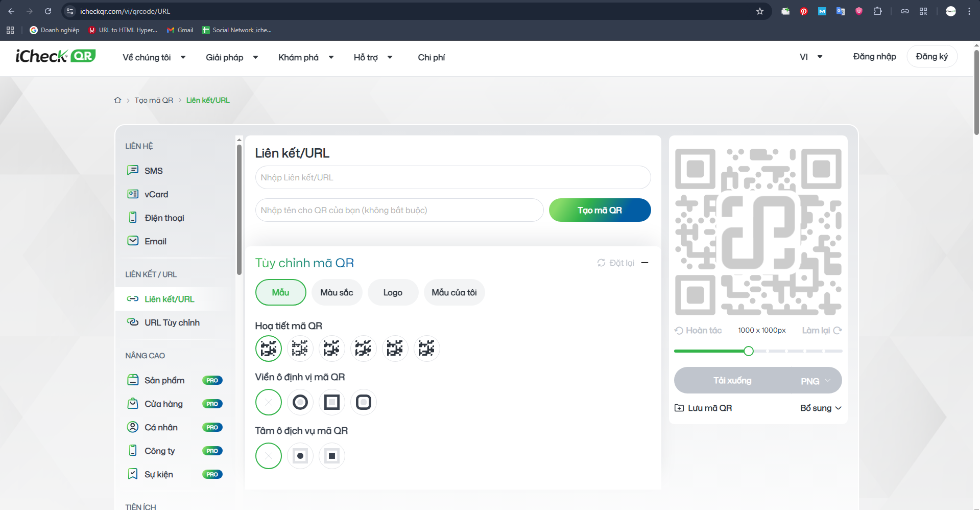Click the Sự kiện event icon
The height and width of the screenshot is (510, 980).
(133, 474)
